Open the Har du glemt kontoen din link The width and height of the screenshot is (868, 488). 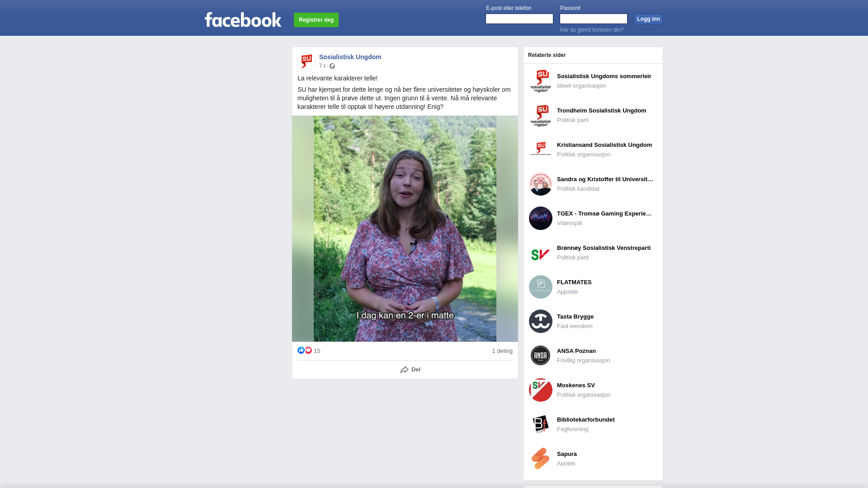tap(591, 30)
